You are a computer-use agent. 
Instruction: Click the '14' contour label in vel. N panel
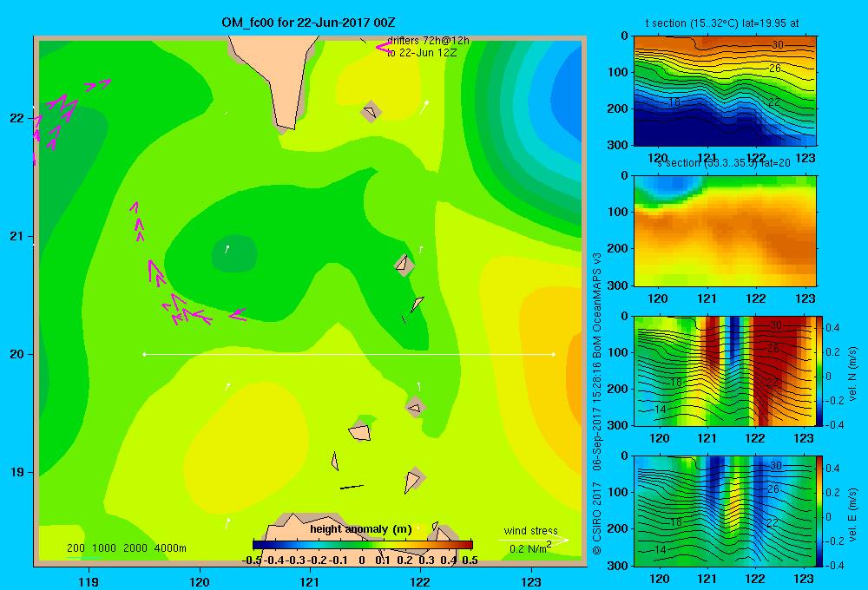pyautogui.click(x=660, y=409)
